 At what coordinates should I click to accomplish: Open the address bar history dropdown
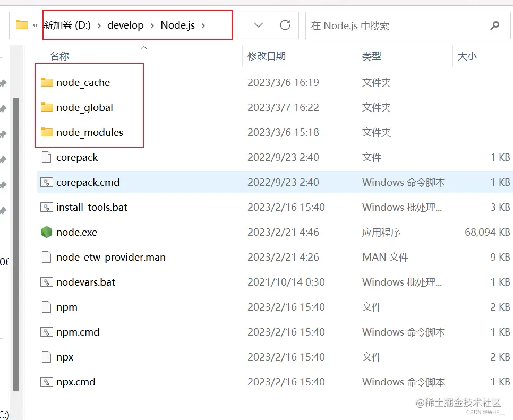259,25
